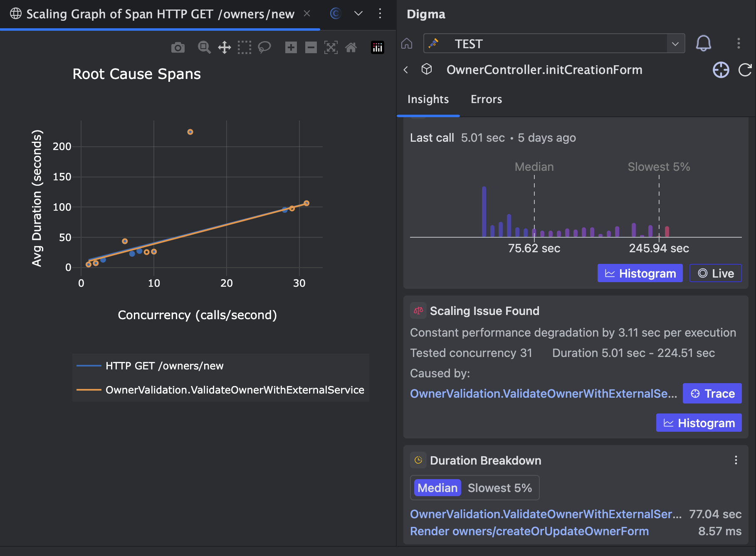Viewport: 756px width, 556px height.
Task: Open the Digma notifications bell
Action: (704, 43)
